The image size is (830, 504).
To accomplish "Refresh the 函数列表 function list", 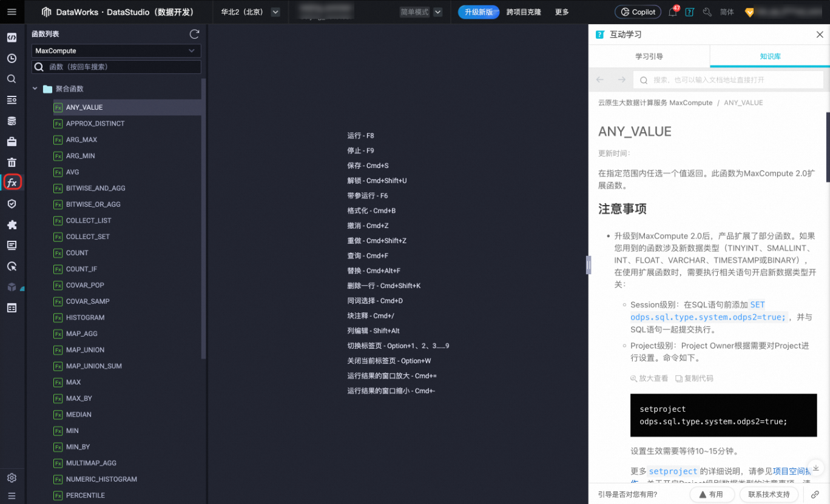I will point(194,34).
